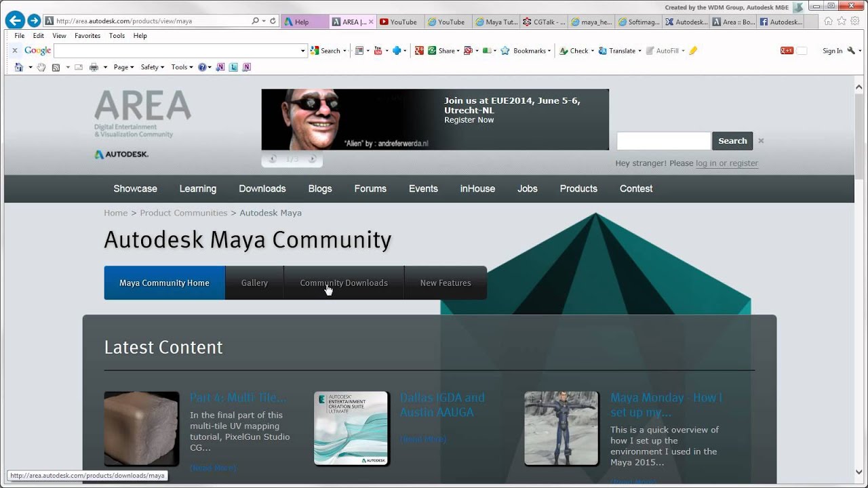Open the browser gear Tools icon
Image resolution: width=868 pixels, height=488 pixels.
pos(855,21)
